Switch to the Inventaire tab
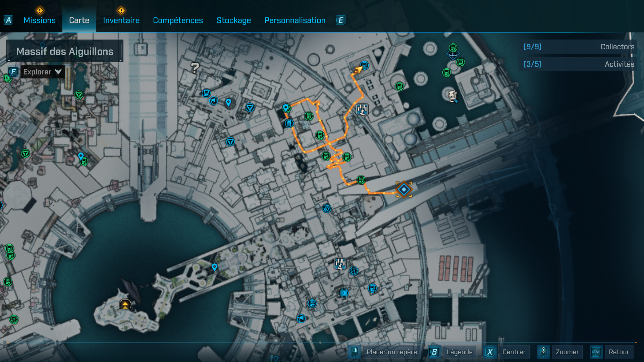Image resolution: width=644 pixels, height=362 pixels. pos(121,20)
